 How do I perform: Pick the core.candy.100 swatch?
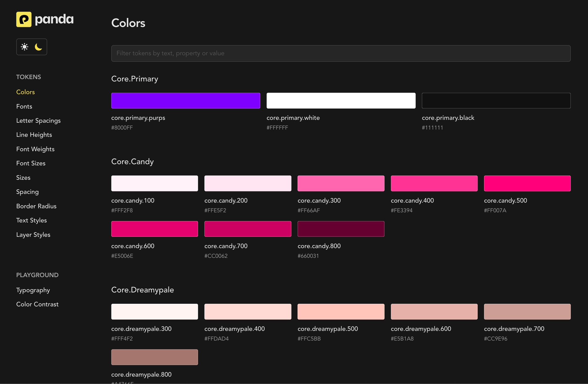(155, 183)
